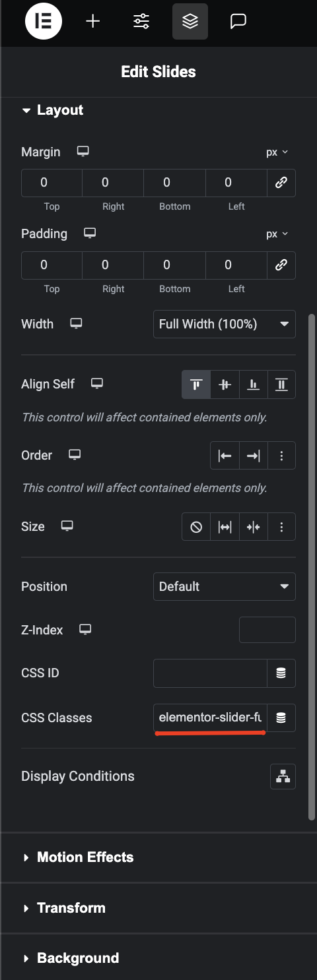Open the Structure layers icon
This screenshot has width=317, height=980.
[x=190, y=22]
